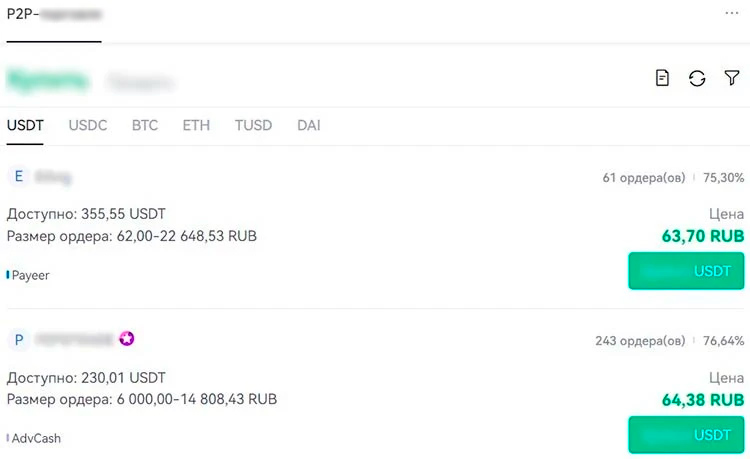Click the Payeer payment method label

(30, 275)
